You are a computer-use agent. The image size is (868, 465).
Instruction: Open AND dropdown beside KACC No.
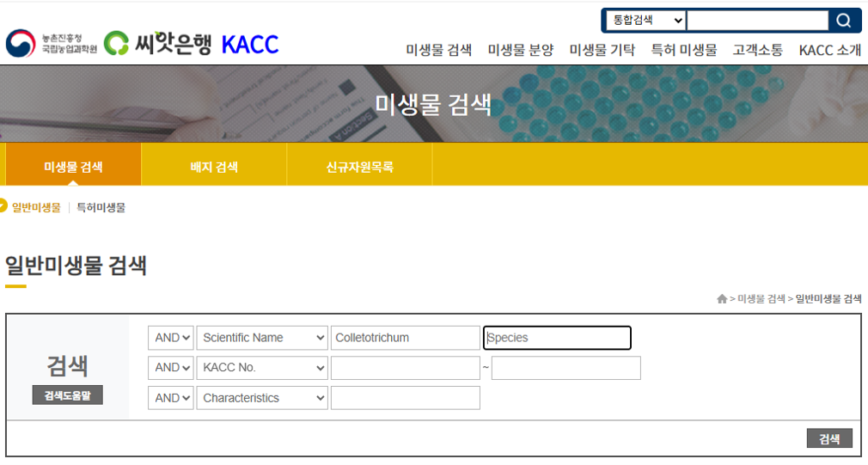(x=171, y=368)
